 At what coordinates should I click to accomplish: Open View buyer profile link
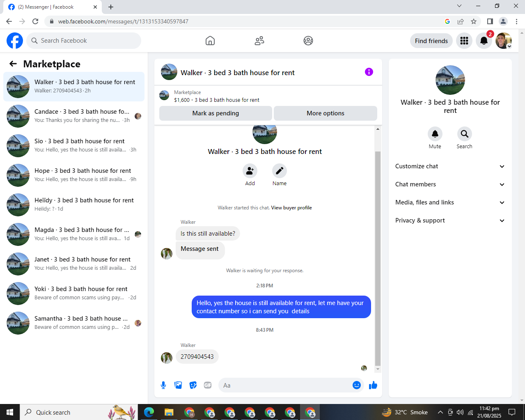[291, 208]
